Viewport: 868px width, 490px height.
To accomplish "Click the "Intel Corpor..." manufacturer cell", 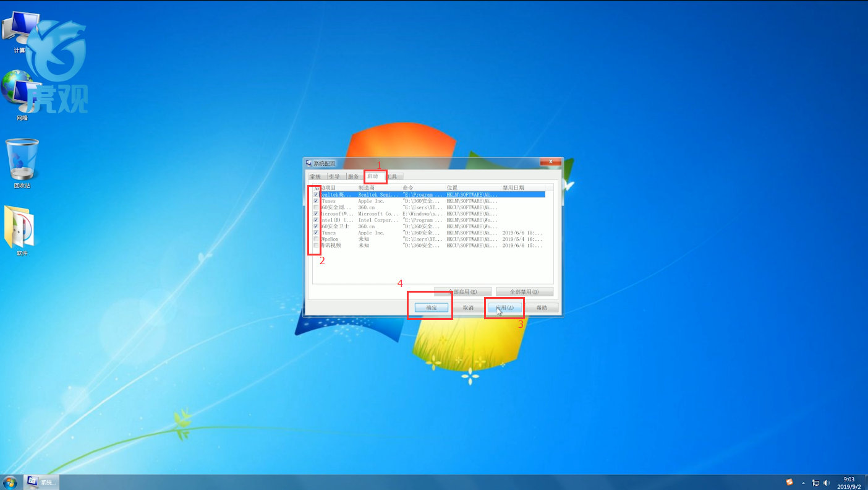I will (x=378, y=220).
